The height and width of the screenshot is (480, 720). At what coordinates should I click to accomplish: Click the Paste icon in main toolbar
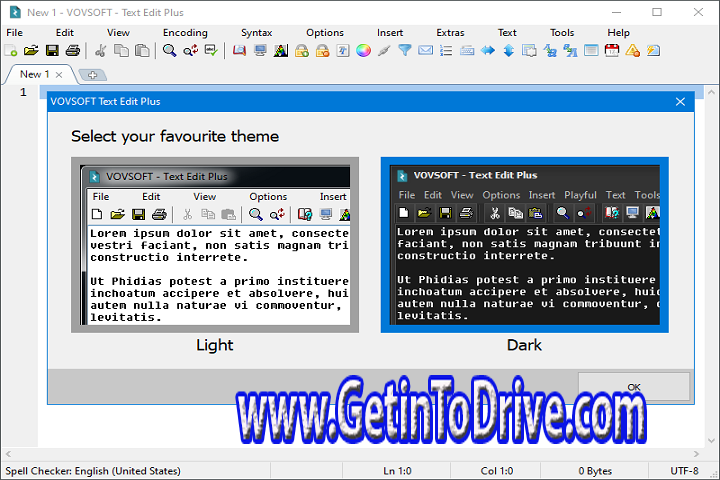point(142,51)
